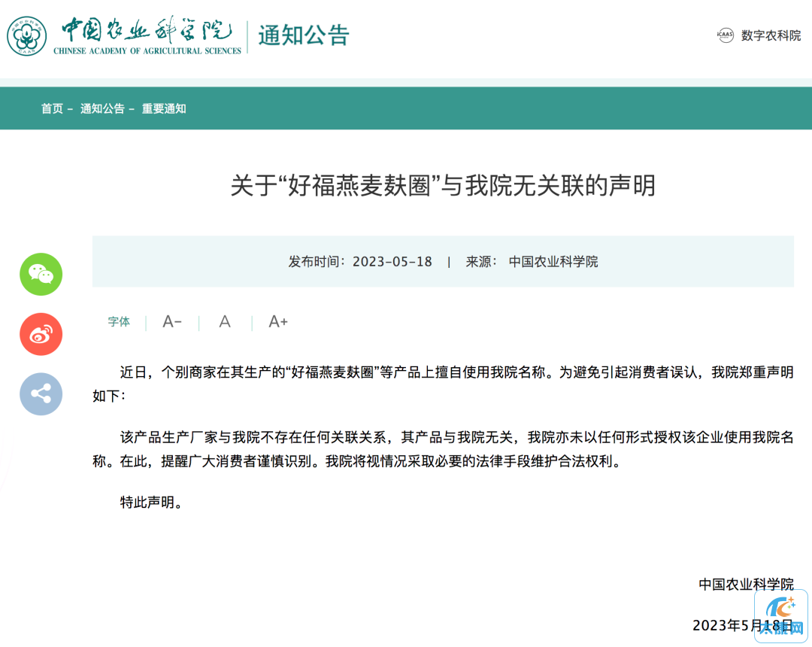Click the publish date 2023-05-18

point(392,262)
